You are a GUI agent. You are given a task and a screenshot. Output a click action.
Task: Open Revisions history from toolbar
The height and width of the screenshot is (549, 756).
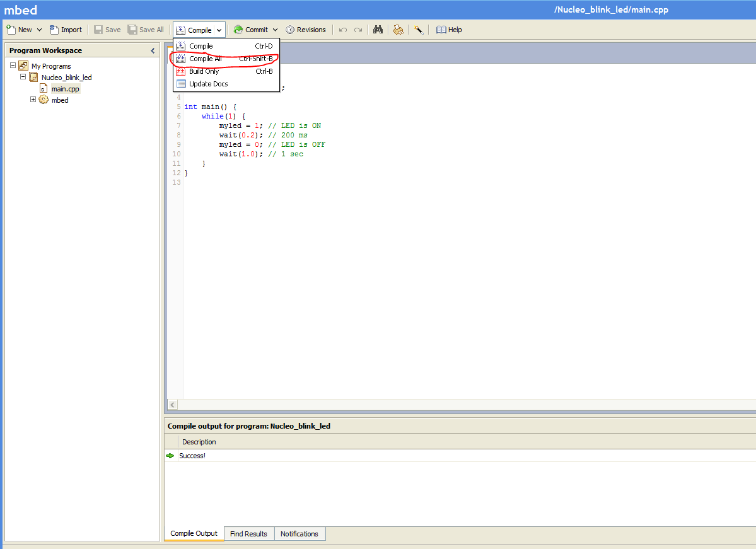coord(306,30)
